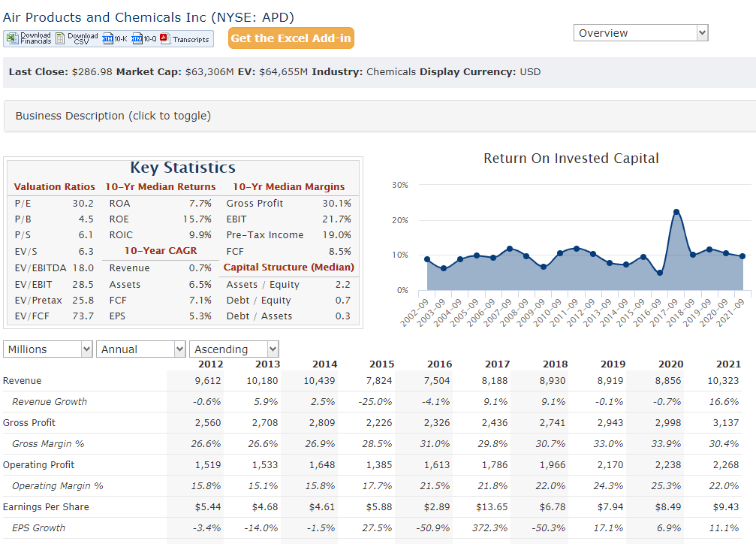Open Transcripts via the PDF icon
The image size is (756, 544).
tap(165, 38)
